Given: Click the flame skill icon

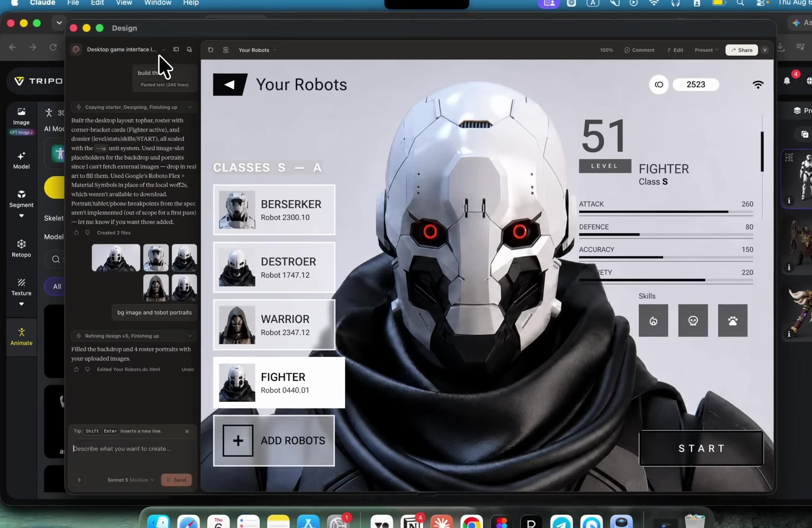Looking at the screenshot, I should 653,321.
